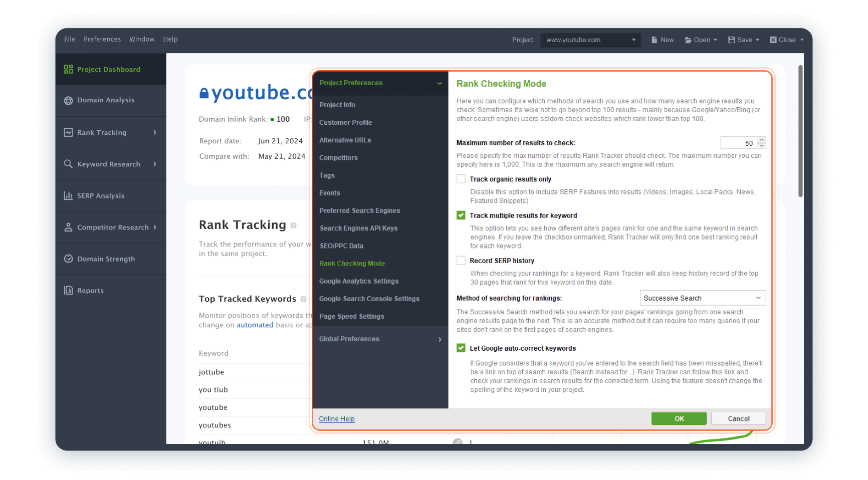Image resolution: width=868 pixels, height=480 pixels.
Task: Click the main window vertical scrollbar
Action: tap(801, 131)
